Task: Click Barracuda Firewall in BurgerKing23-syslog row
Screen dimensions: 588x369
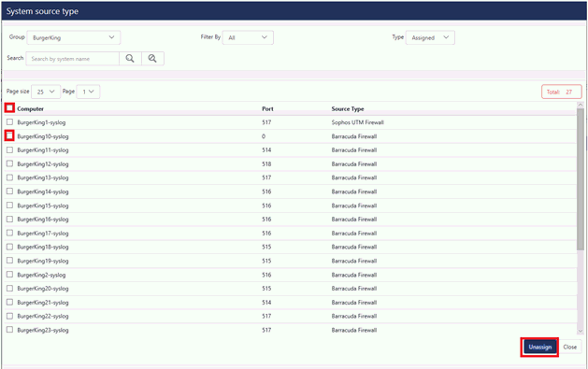Action: [354, 331]
